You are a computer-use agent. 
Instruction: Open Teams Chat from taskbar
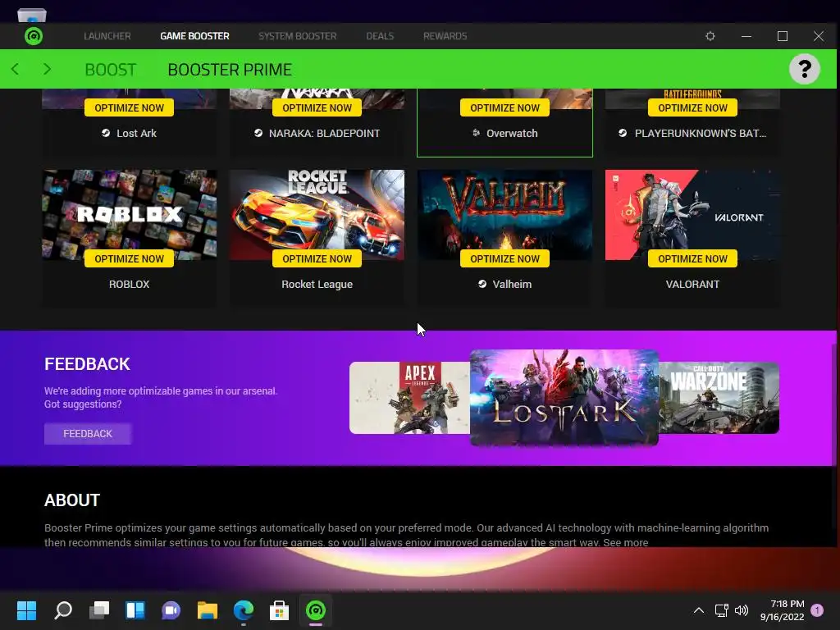[171, 610]
